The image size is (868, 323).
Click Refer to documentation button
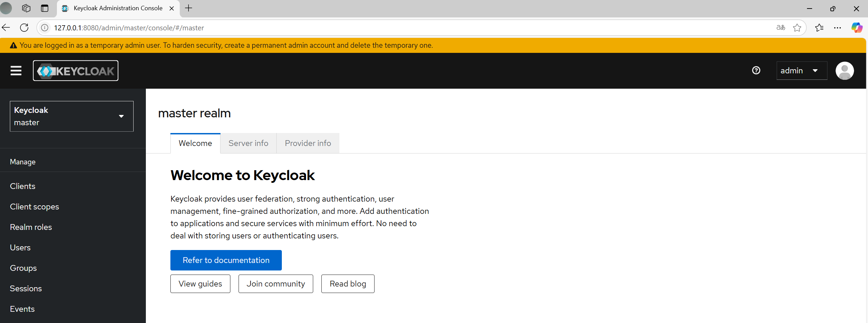click(x=226, y=260)
